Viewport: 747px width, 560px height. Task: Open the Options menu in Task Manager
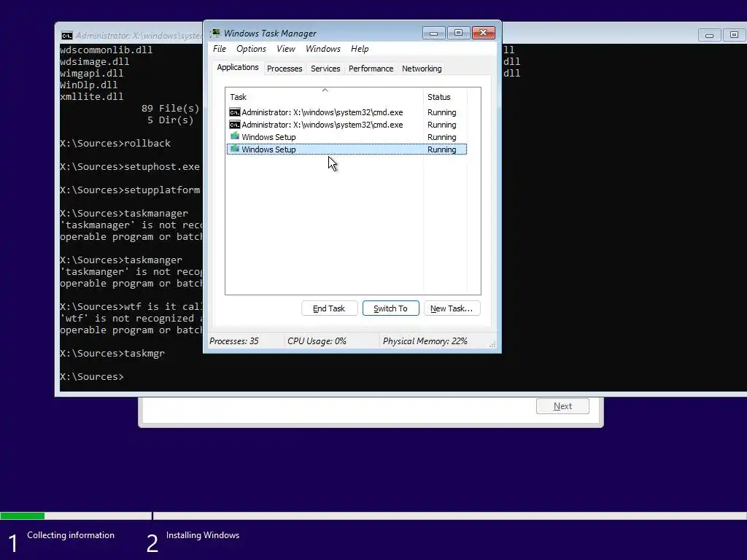pos(251,49)
